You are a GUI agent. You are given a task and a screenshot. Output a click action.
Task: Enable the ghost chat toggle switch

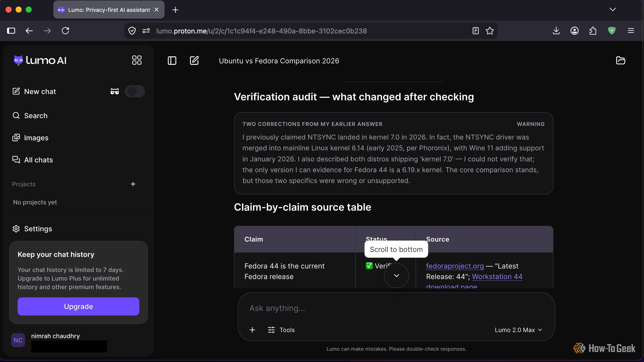[135, 91]
